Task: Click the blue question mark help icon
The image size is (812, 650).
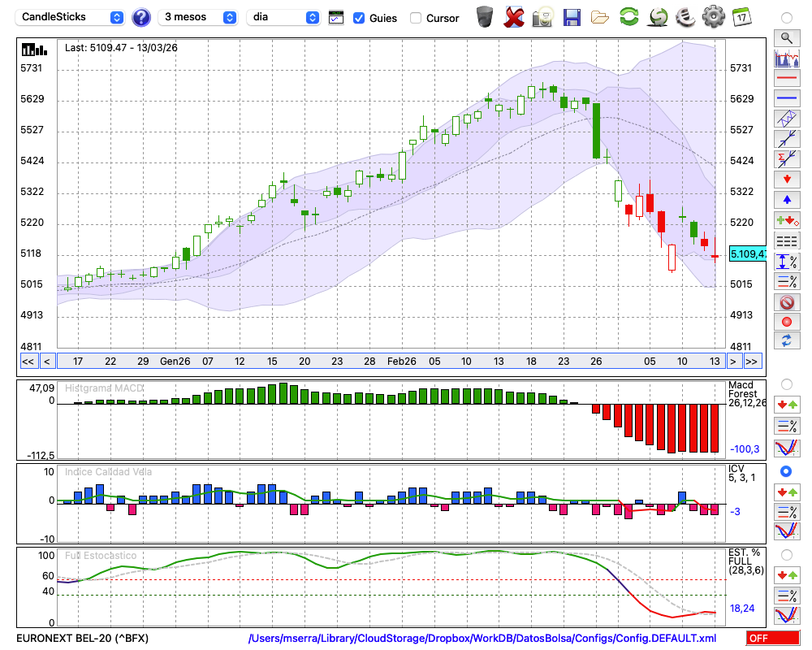Action: tap(140, 18)
